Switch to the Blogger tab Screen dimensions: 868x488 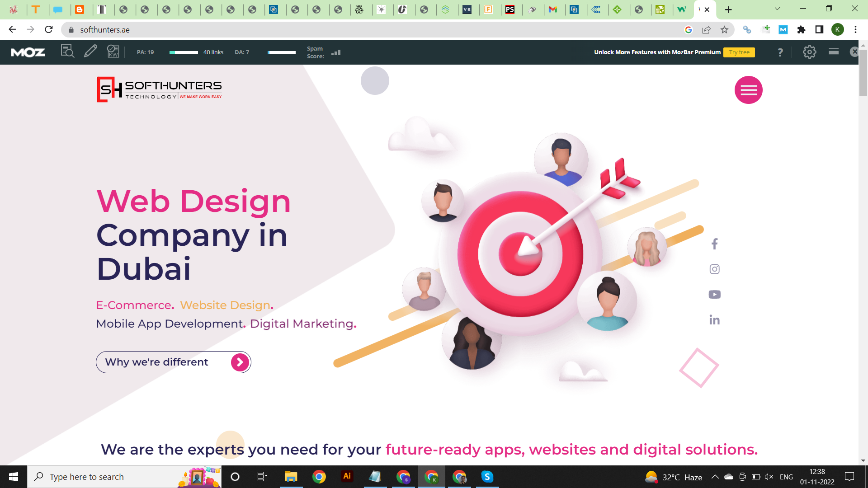point(80,9)
